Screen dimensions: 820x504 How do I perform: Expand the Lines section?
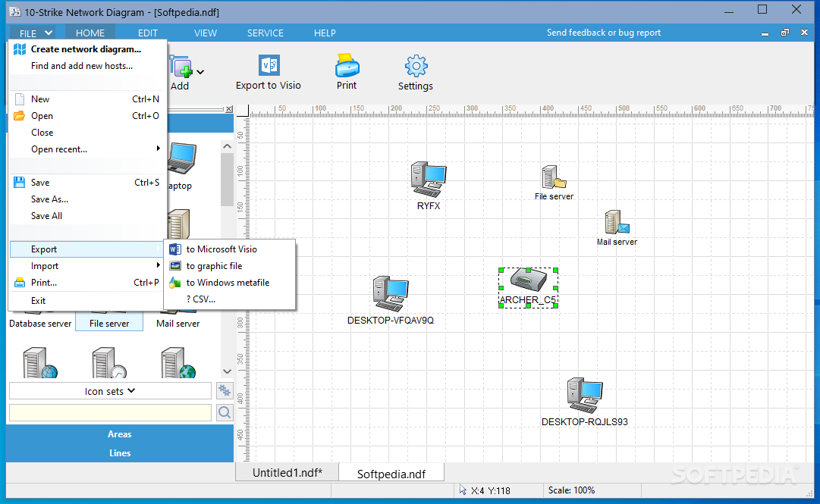pos(120,452)
